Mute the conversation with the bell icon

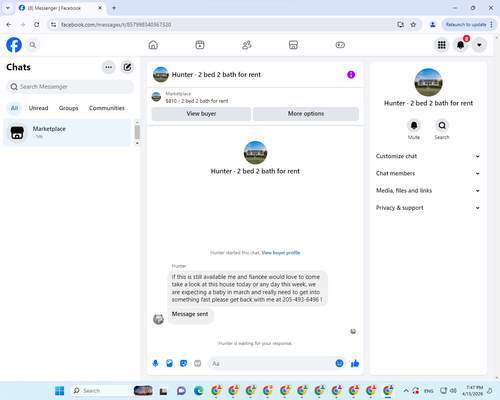[414, 125]
